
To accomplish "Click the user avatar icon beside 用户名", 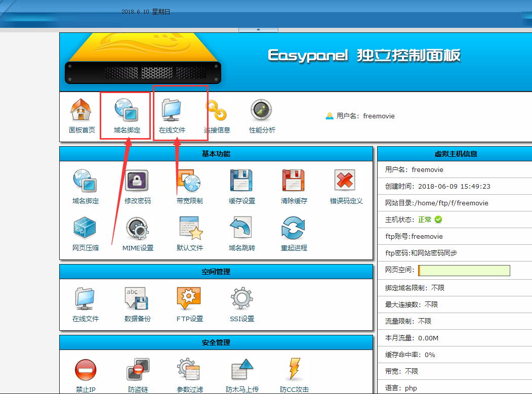I will coord(330,116).
